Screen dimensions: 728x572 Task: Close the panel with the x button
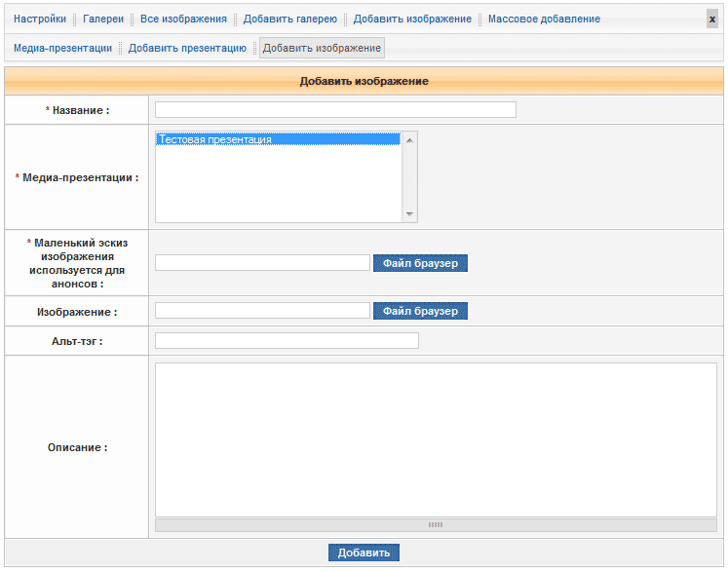(x=711, y=19)
